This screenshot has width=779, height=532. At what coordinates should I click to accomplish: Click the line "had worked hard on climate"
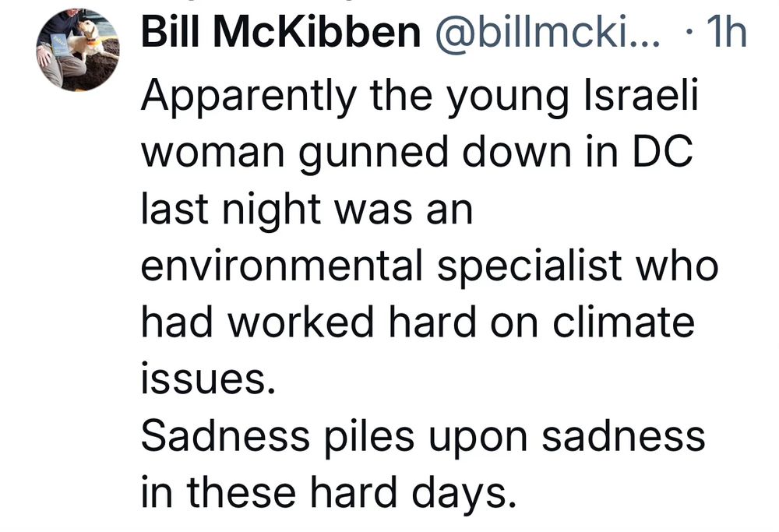418,322
